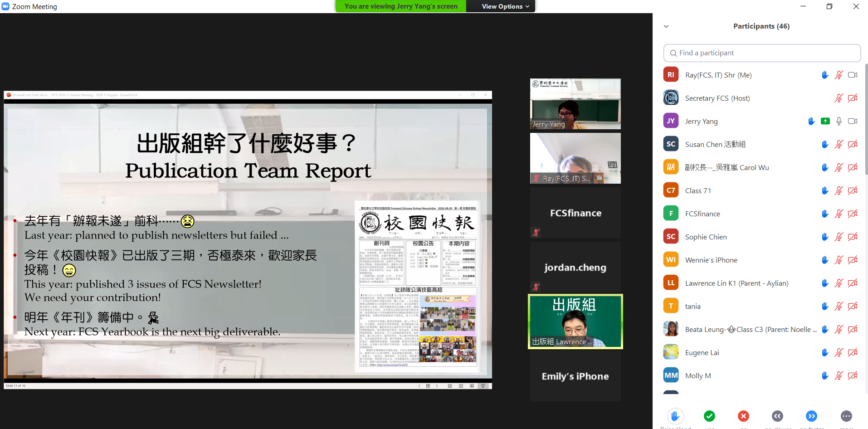This screenshot has width=868, height=429.
Task: Open the 'more' reactions ellipsis icon
Action: click(x=846, y=416)
